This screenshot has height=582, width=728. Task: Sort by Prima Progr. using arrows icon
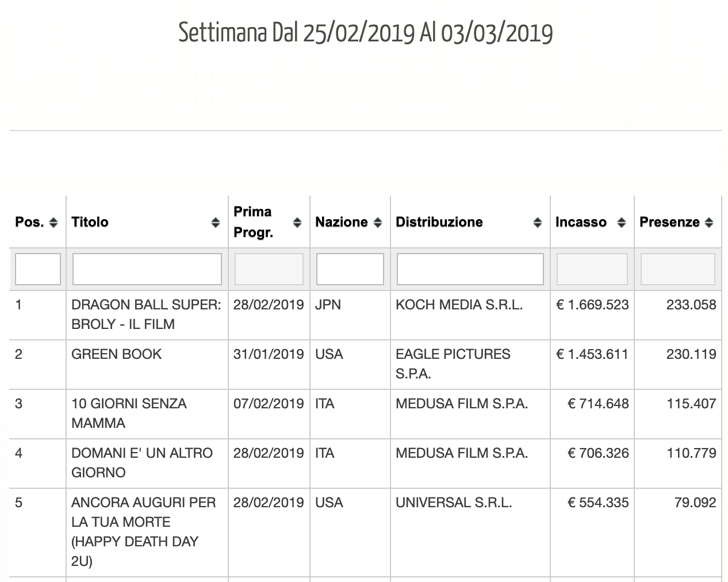click(297, 223)
